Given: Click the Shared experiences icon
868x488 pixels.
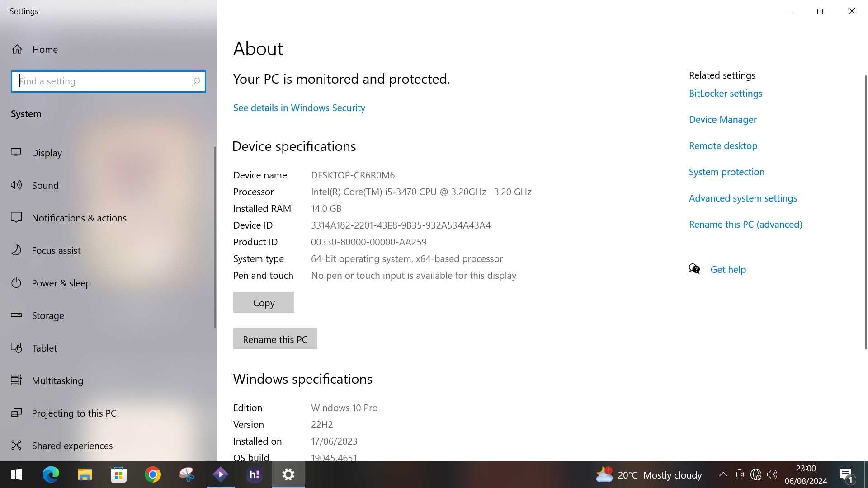Looking at the screenshot, I should 16,445.
